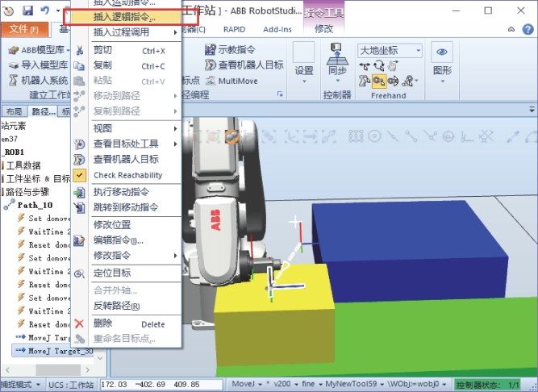Select the Jog Linear Freehand icon

tap(393, 81)
